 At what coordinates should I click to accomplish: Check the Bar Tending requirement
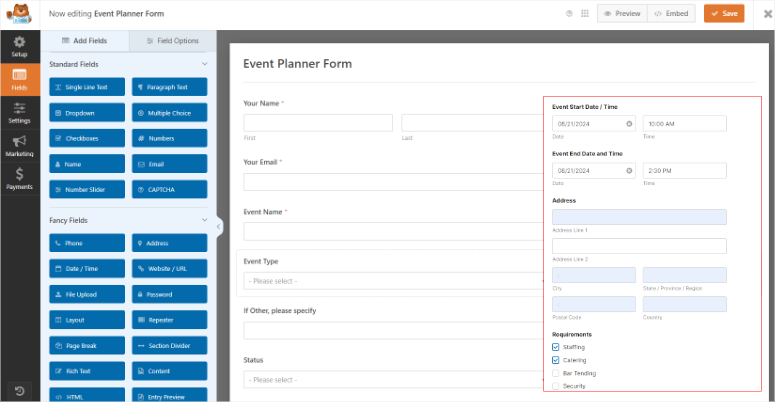point(556,373)
